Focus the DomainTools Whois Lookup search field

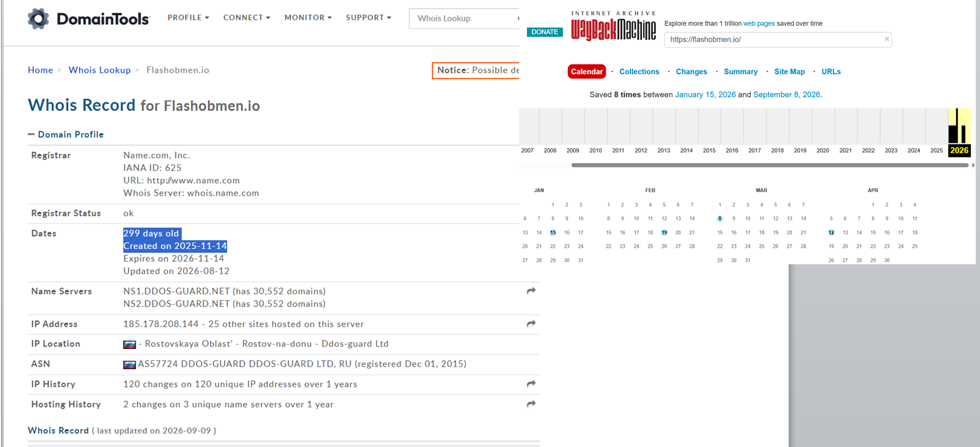(x=464, y=18)
